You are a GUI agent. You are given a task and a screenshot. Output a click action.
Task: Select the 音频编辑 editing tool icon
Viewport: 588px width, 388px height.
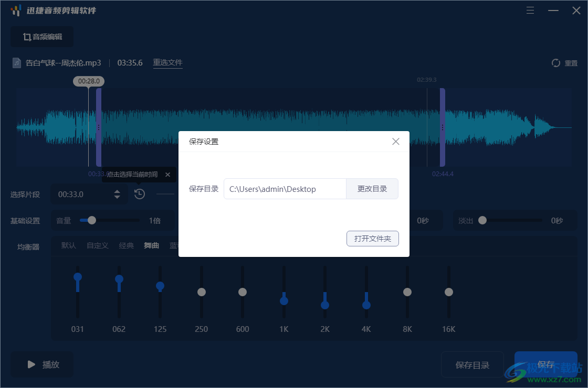pyautogui.click(x=27, y=37)
